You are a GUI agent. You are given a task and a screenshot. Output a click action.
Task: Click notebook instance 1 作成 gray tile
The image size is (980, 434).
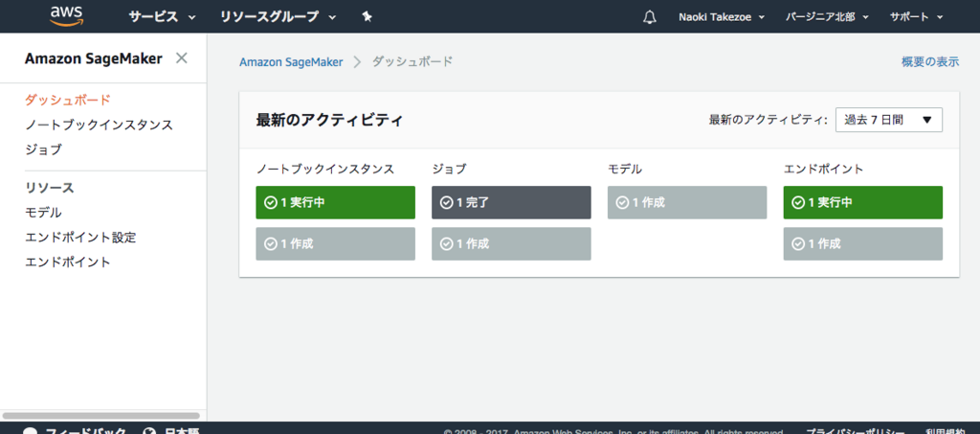335,244
